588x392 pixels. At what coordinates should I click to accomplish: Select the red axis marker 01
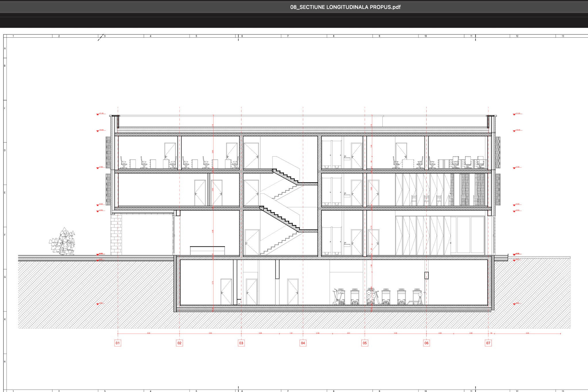(118, 343)
